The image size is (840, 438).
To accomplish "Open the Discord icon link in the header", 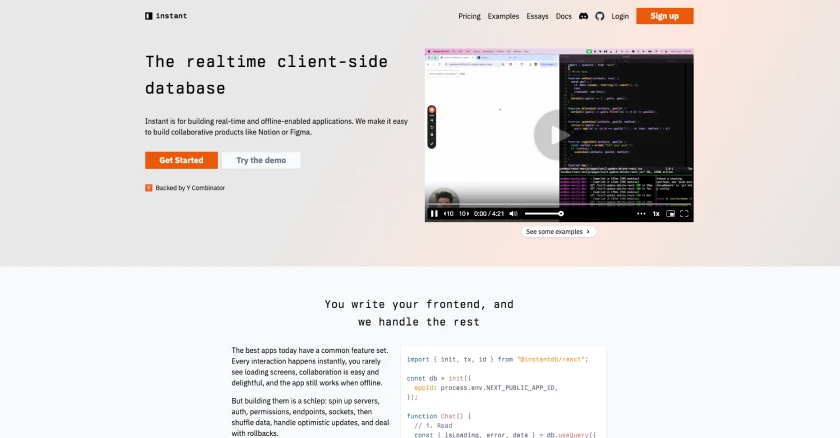I will point(583,16).
